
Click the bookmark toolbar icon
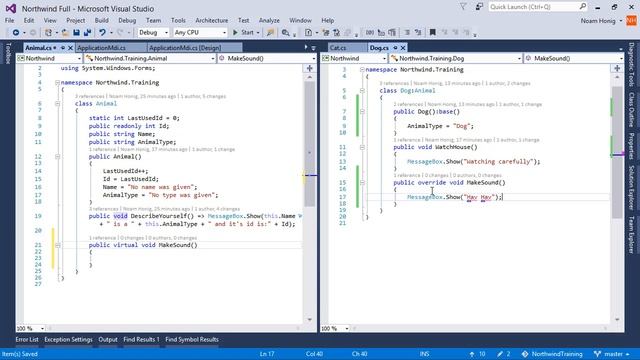[x=433, y=32]
